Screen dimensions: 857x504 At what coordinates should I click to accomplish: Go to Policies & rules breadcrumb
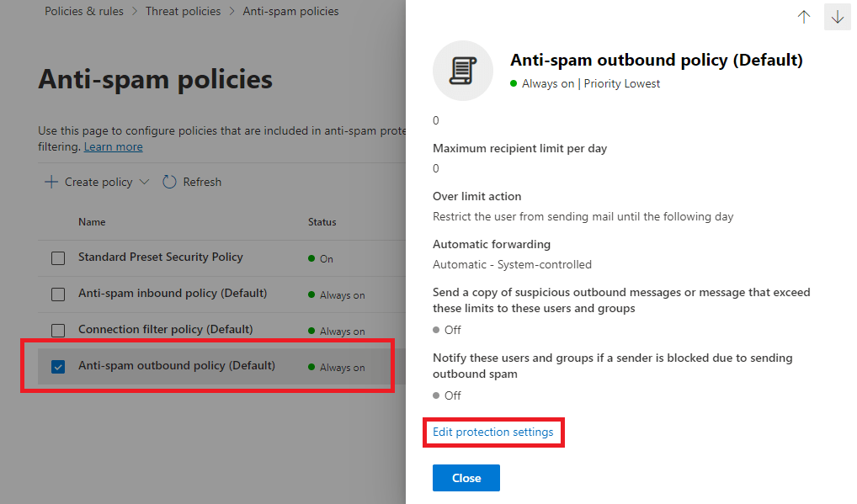point(84,12)
